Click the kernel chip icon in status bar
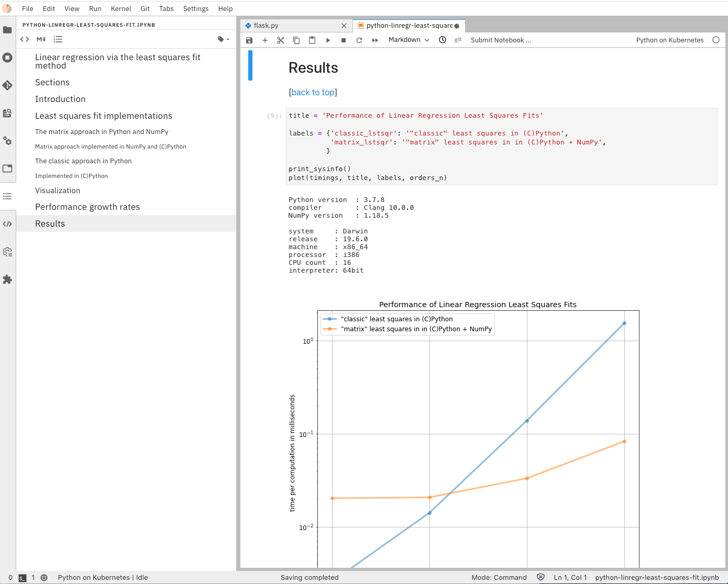The width and height of the screenshot is (728, 584). point(44,578)
